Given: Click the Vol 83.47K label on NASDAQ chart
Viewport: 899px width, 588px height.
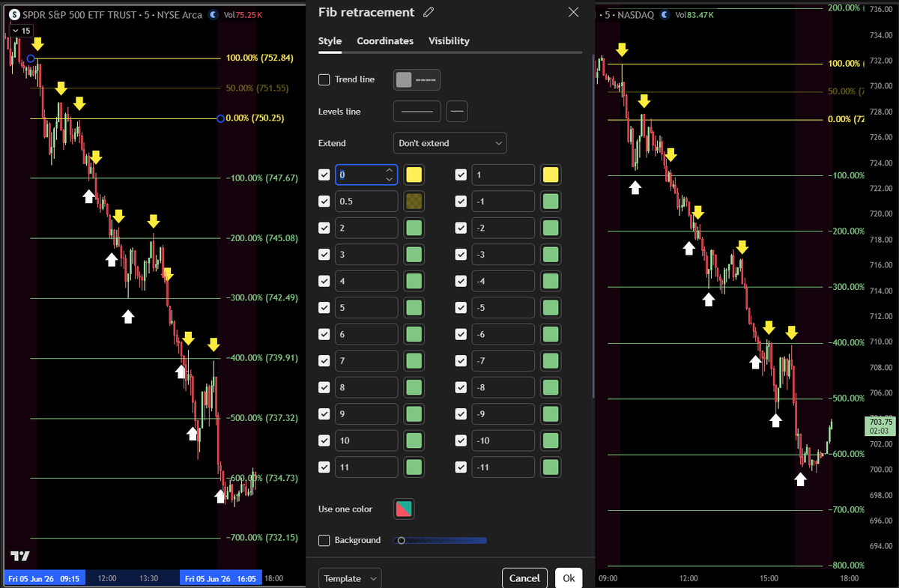Looking at the screenshot, I should [694, 14].
